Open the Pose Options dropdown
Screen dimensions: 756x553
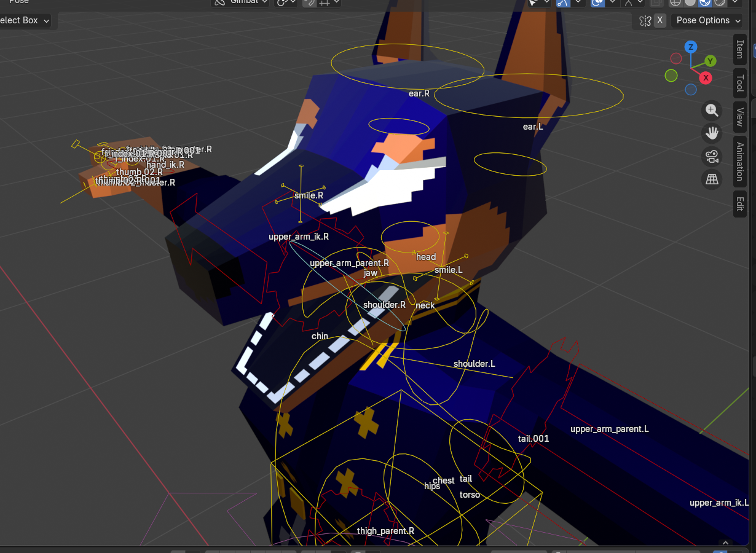point(707,20)
